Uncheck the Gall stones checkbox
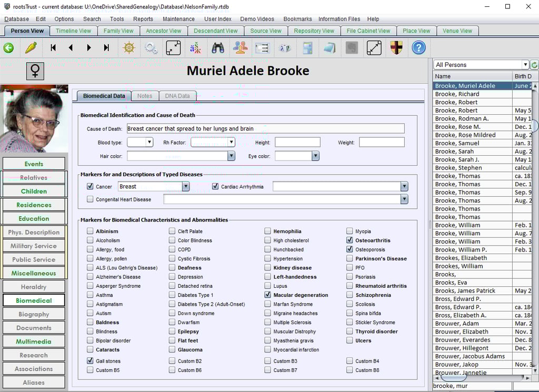 pyautogui.click(x=90, y=360)
